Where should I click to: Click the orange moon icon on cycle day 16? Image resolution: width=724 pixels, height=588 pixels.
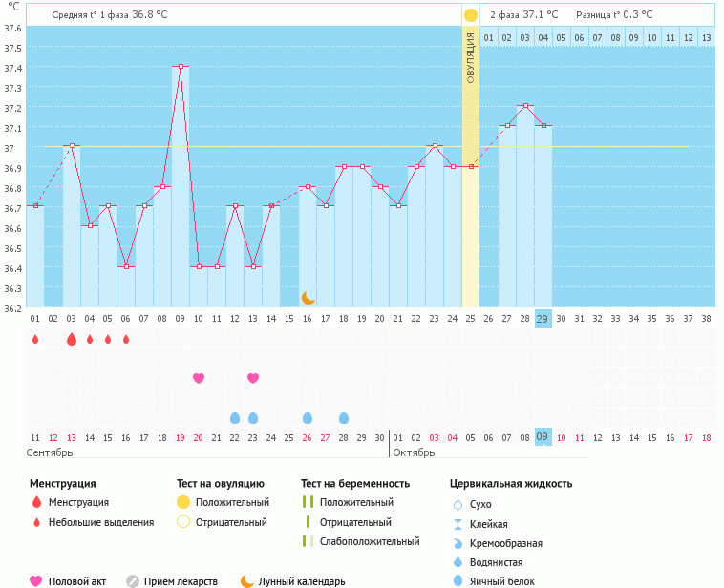tap(308, 298)
